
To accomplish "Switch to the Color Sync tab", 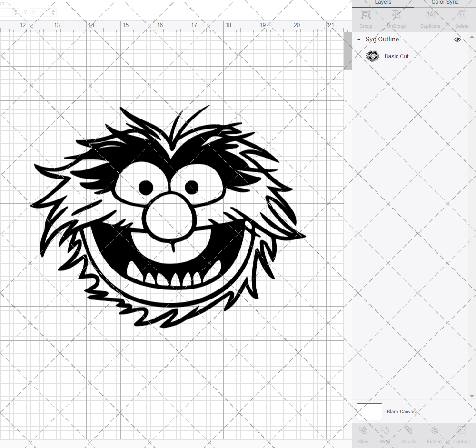I will coord(445,3).
